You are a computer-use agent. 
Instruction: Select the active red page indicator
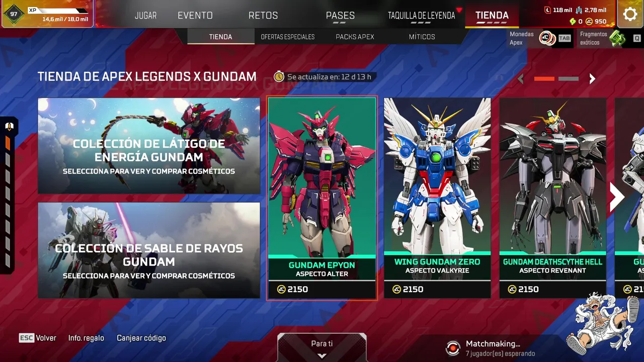(544, 79)
